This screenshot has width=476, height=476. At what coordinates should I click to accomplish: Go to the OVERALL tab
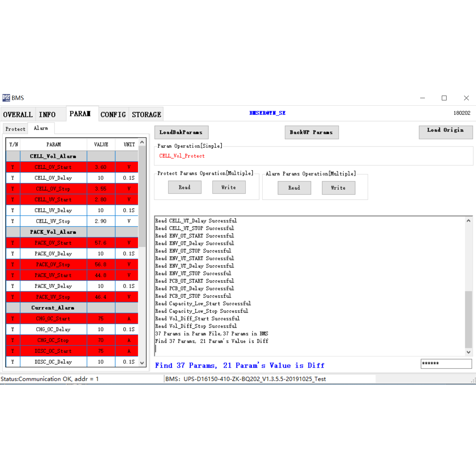(x=18, y=114)
